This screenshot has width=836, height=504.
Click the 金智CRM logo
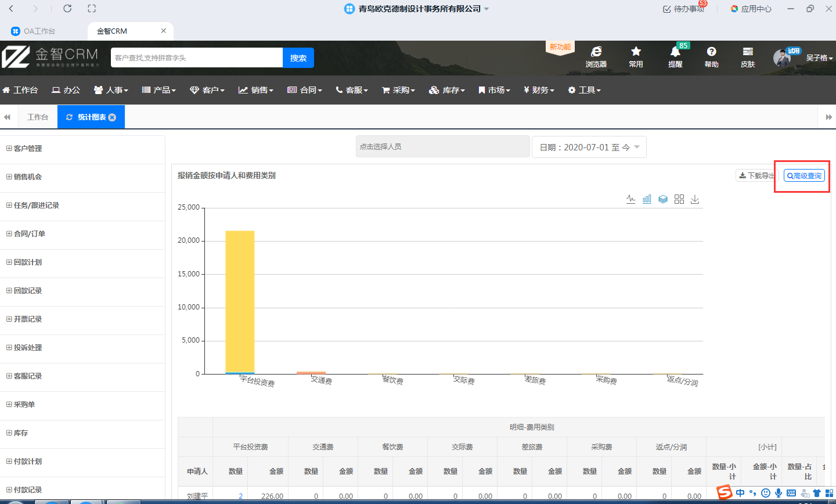click(x=50, y=57)
